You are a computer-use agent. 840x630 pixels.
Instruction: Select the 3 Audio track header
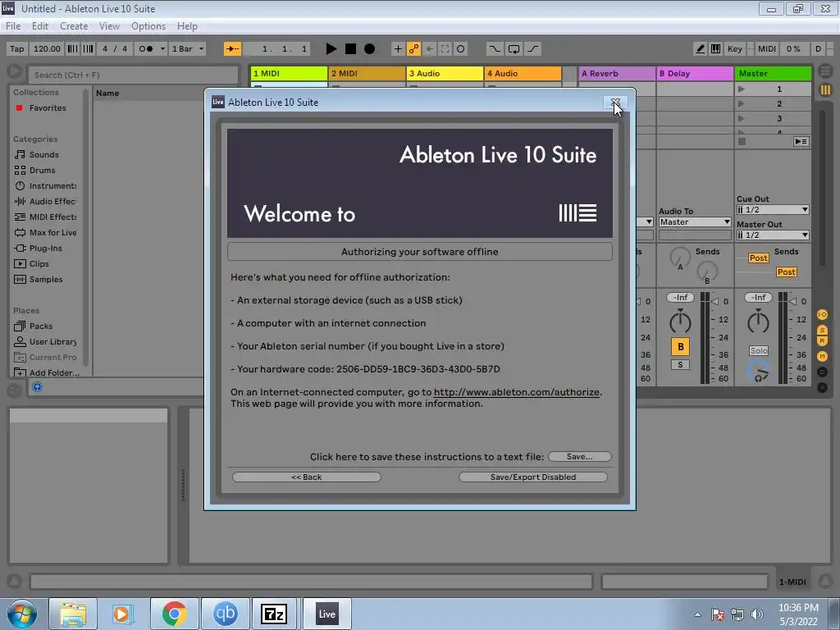point(445,73)
